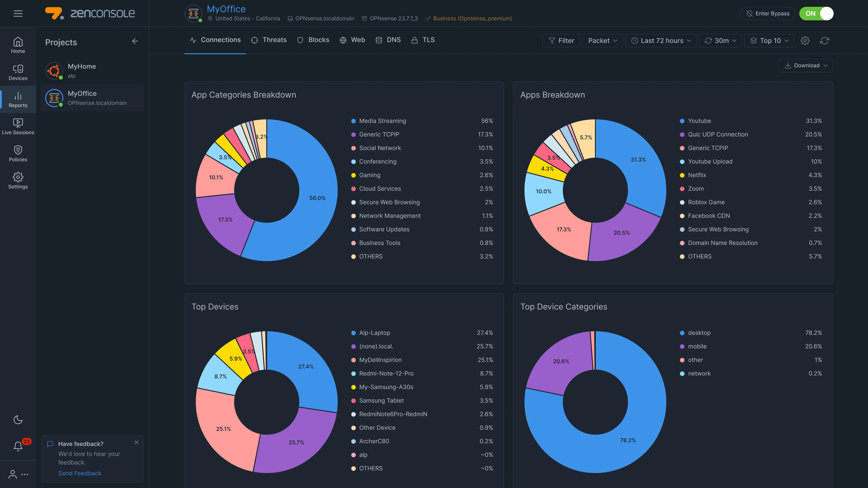Toggle Generic TCPIP in App Categories legend

[x=422, y=134]
